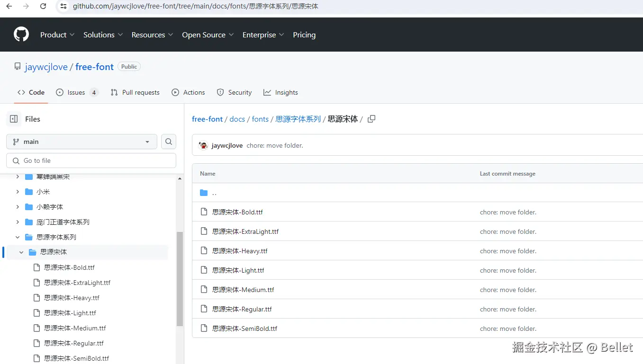Open 思源宋体-Bold.ttf in file table

(x=237, y=212)
